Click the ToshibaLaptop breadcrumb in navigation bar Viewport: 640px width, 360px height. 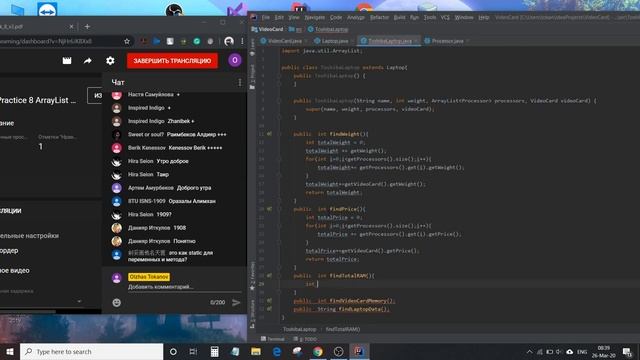coord(328,29)
